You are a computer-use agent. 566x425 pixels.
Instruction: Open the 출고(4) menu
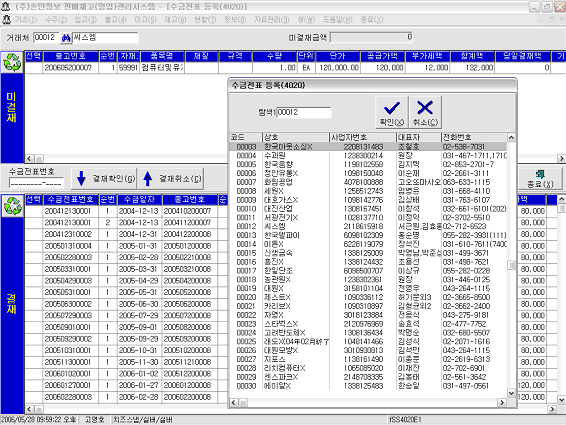coord(116,19)
